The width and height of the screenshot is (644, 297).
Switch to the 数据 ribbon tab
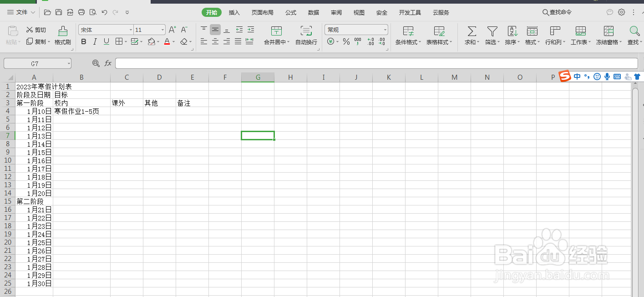(313, 12)
